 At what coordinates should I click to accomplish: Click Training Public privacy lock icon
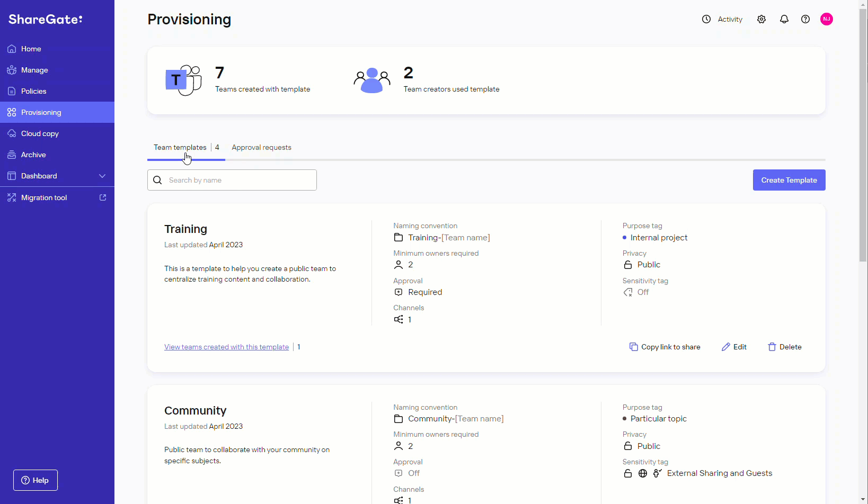[x=628, y=265]
